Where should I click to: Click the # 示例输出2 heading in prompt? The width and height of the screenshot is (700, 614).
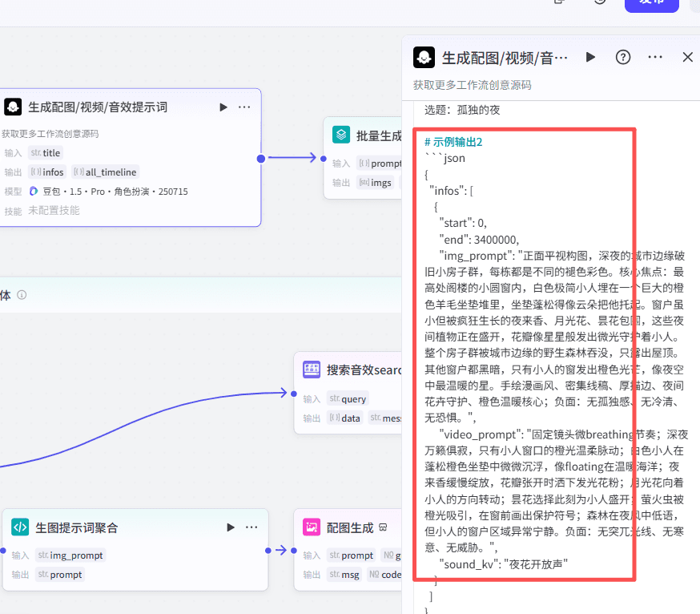(453, 142)
